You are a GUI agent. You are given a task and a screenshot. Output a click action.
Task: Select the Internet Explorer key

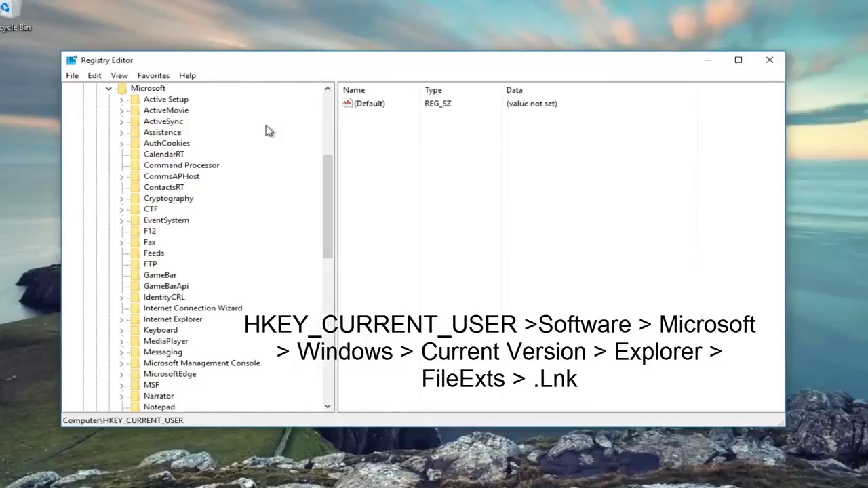[x=173, y=319]
